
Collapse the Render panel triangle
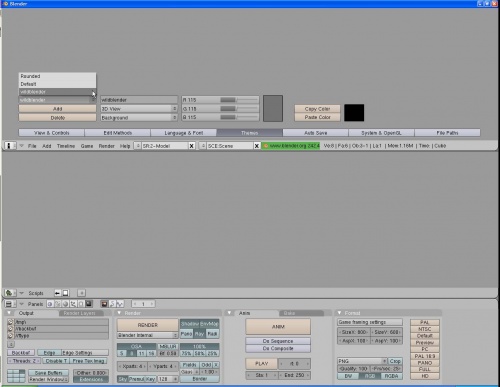(x=119, y=313)
